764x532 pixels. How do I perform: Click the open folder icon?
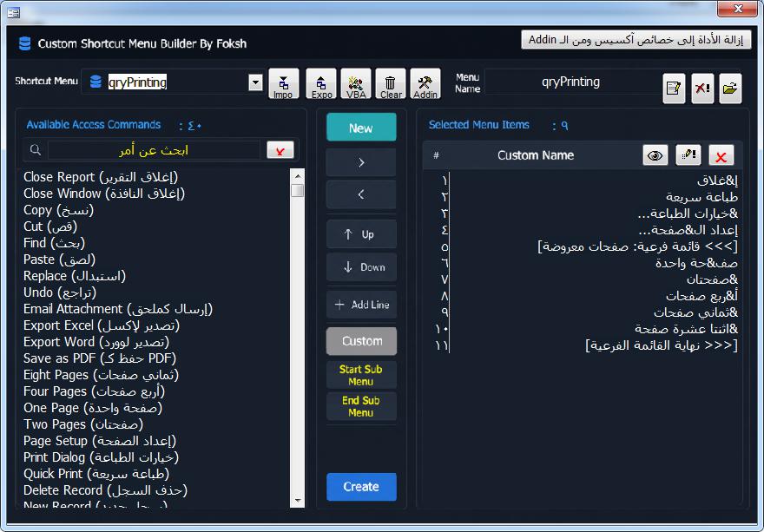[730, 89]
